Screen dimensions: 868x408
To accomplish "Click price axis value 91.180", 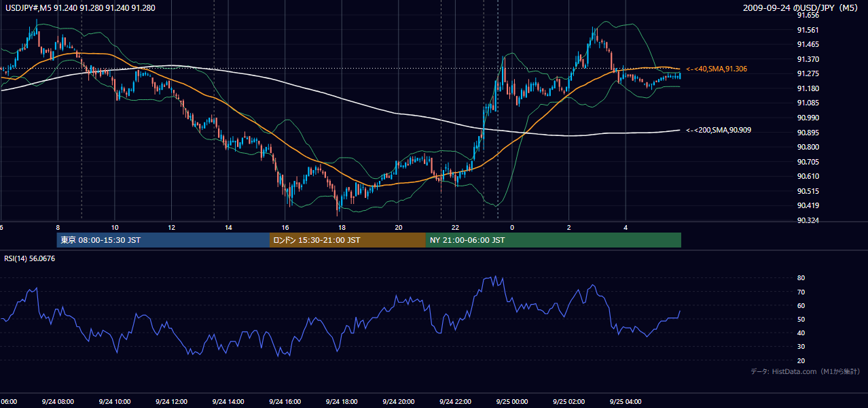I will tap(808, 88).
